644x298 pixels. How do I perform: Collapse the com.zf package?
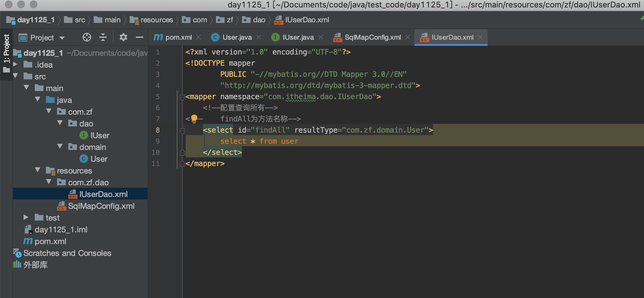(49, 111)
